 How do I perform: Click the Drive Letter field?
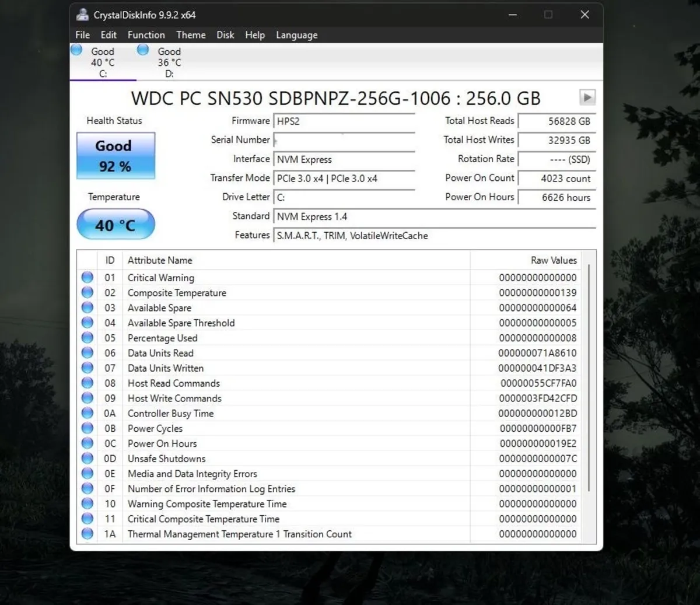344,197
